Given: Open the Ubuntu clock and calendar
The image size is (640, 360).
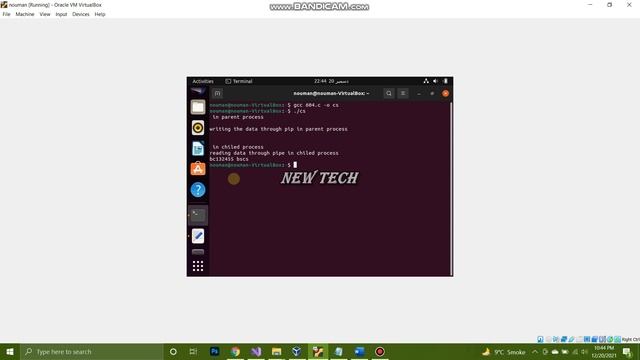Looking at the screenshot, I should pyautogui.click(x=331, y=81).
